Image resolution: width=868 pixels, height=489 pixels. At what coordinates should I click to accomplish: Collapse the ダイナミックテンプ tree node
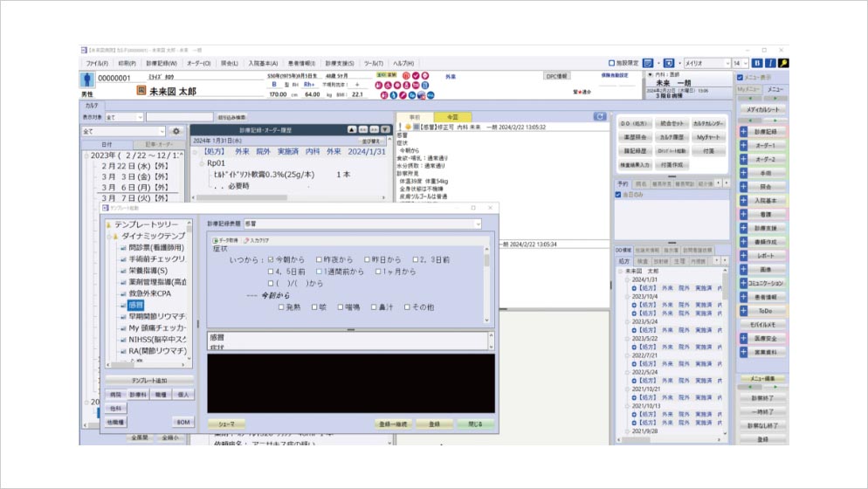108,236
